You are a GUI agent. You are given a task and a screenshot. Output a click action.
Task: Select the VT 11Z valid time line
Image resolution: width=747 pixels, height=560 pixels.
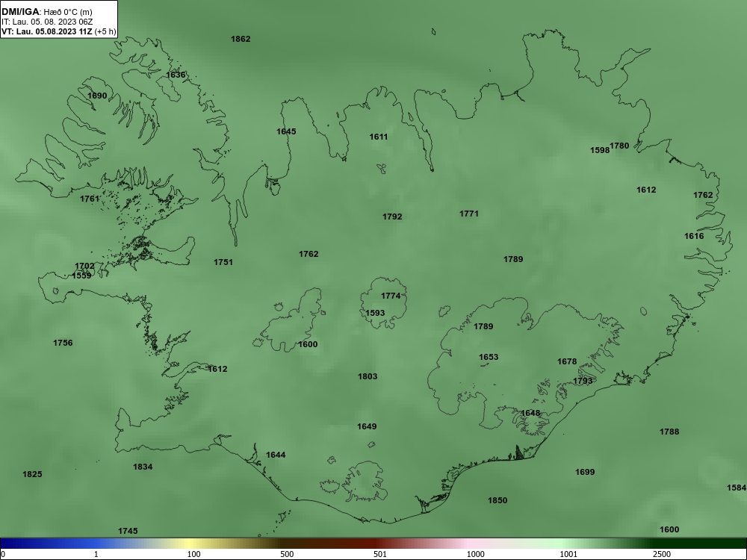(x=58, y=31)
